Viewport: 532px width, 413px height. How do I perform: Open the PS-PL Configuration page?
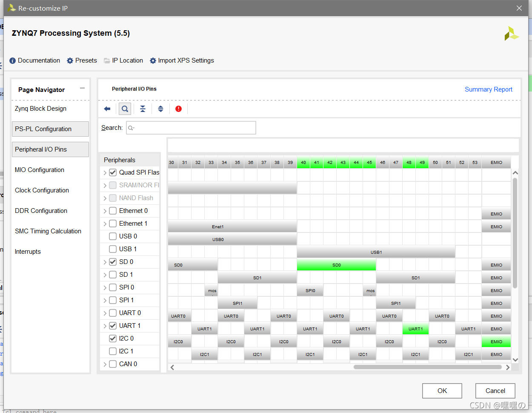point(50,129)
